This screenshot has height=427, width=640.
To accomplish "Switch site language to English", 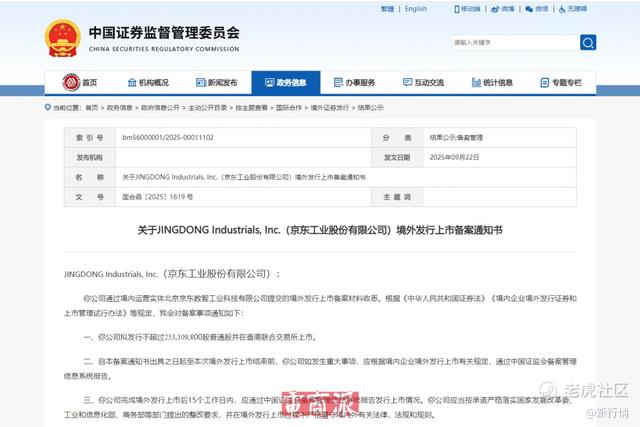I will (x=416, y=9).
